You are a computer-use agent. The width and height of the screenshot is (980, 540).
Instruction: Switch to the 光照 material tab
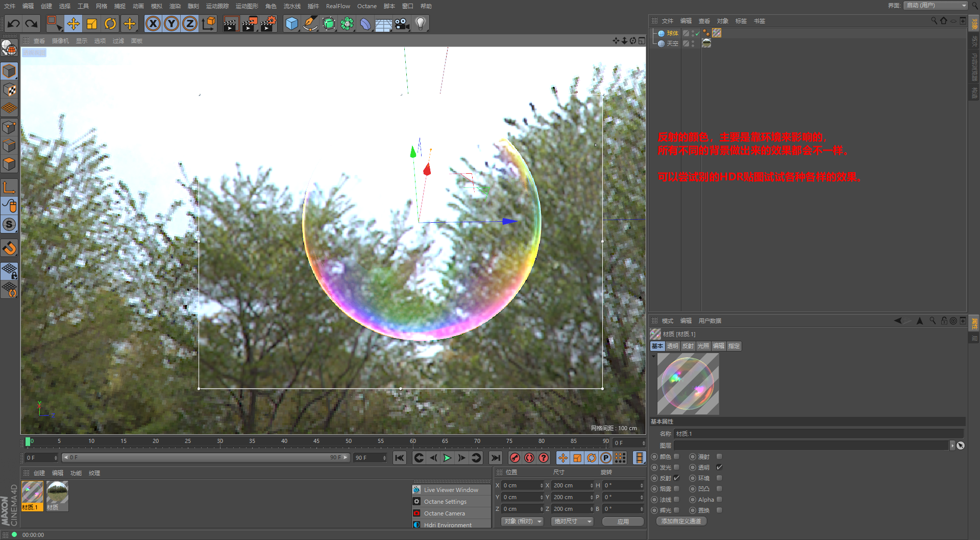coord(703,346)
